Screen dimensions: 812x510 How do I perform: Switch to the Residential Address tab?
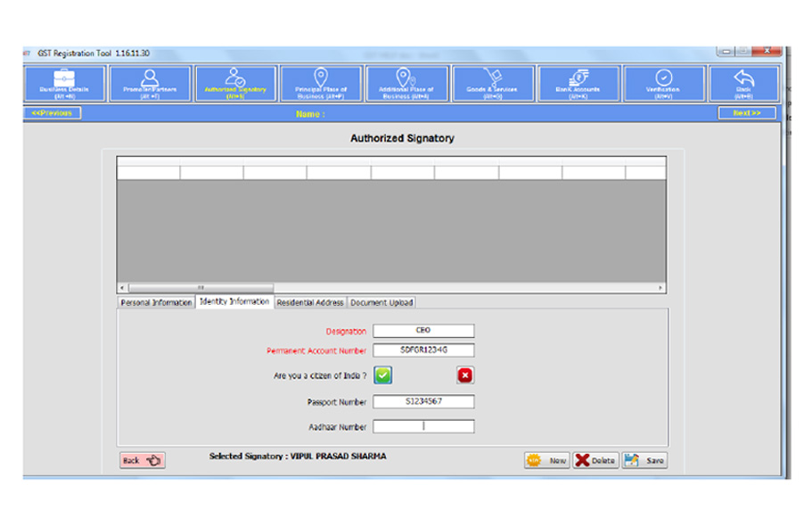tap(309, 303)
